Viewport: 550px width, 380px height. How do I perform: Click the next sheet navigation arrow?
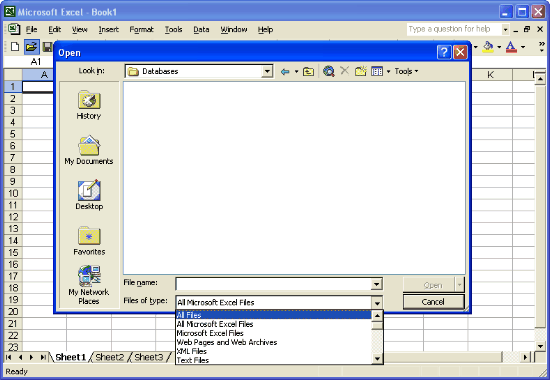32,357
